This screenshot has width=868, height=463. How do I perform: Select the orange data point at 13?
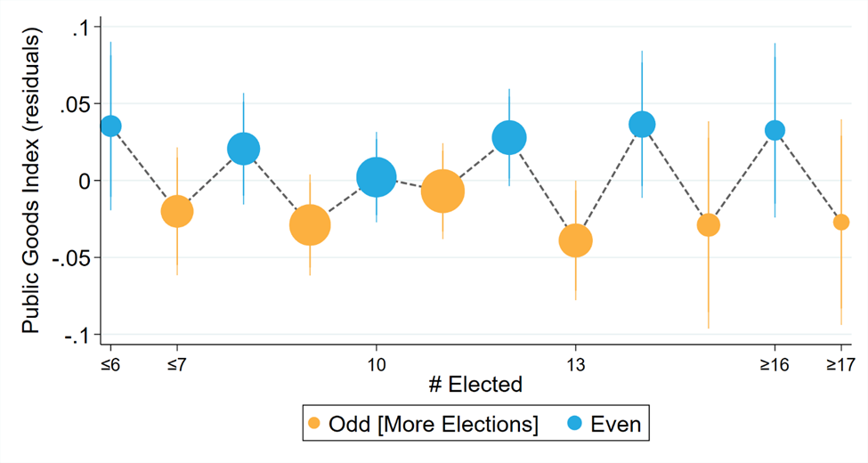point(575,240)
